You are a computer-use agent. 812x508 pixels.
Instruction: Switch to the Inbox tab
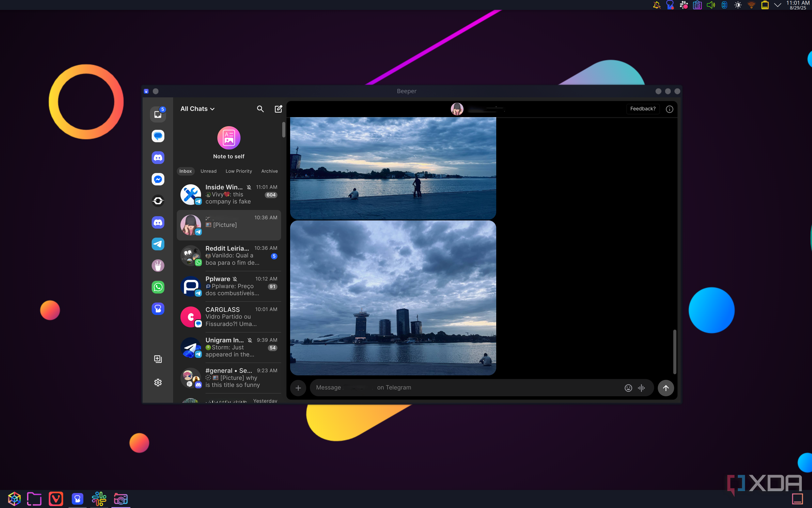click(x=186, y=171)
